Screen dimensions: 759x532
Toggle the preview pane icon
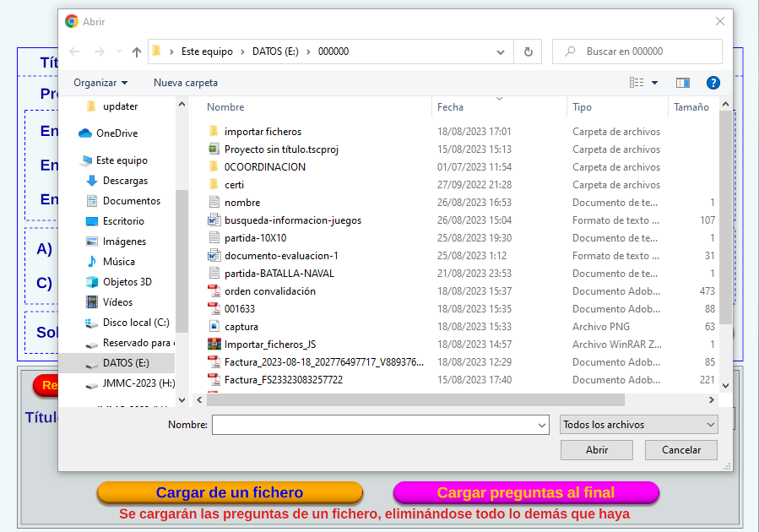point(683,83)
